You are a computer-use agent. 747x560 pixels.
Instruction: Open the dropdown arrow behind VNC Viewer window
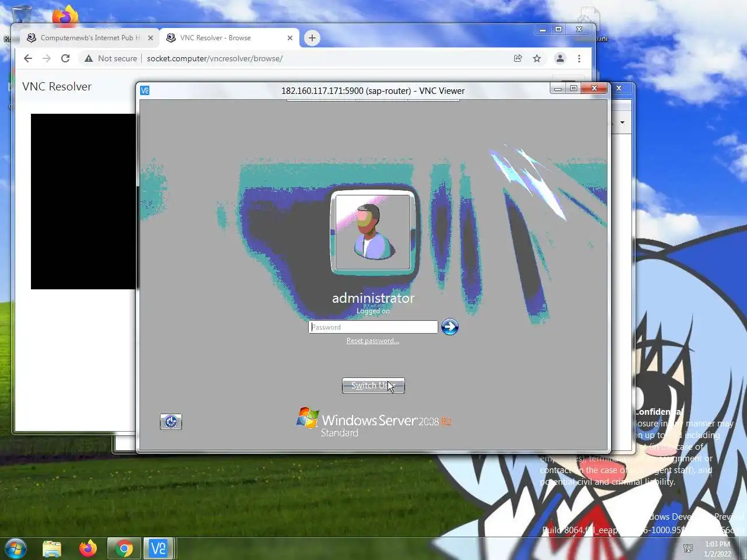click(622, 123)
